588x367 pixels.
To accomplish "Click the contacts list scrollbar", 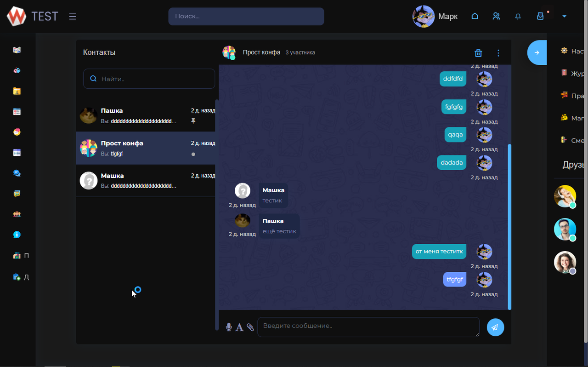I will [x=217, y=215].
